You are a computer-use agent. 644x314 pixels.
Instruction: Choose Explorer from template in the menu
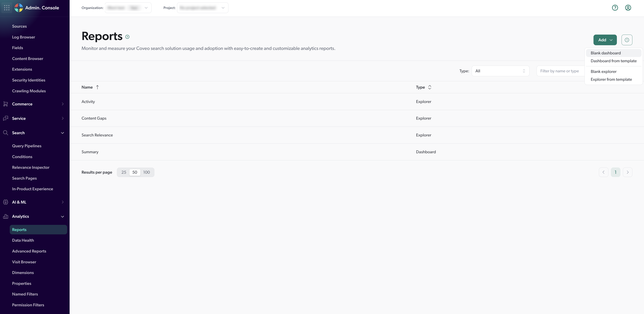(x=611, y=79)
